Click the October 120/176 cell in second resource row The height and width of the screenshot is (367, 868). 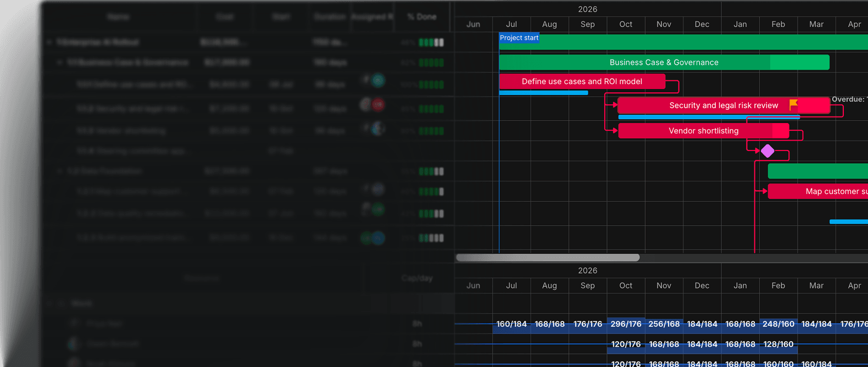pyautogui.click(x=626, y=344)
